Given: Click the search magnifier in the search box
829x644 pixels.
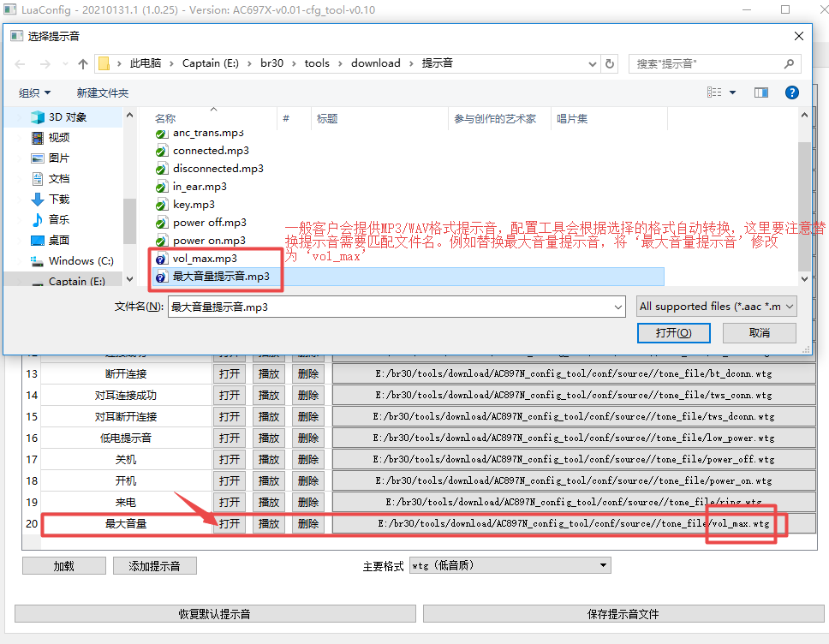Looking at the screenshot, I should (787, 63).
